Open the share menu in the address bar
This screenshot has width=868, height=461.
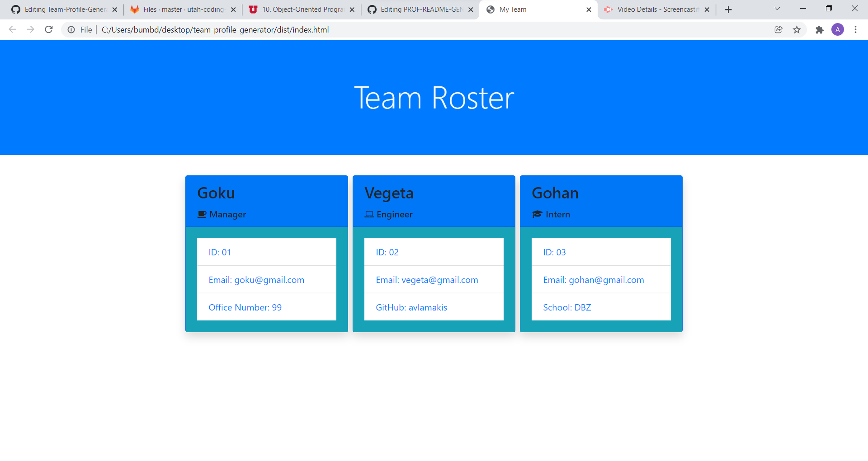778,29
